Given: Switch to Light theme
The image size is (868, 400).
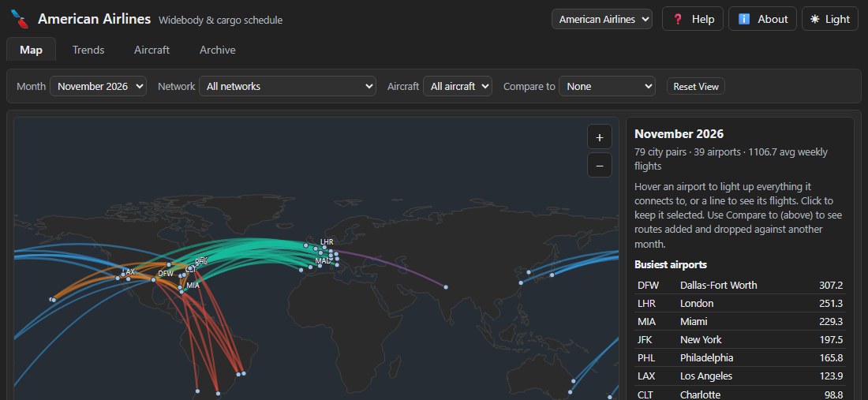Looking at the screenshot, I should 830,19.
